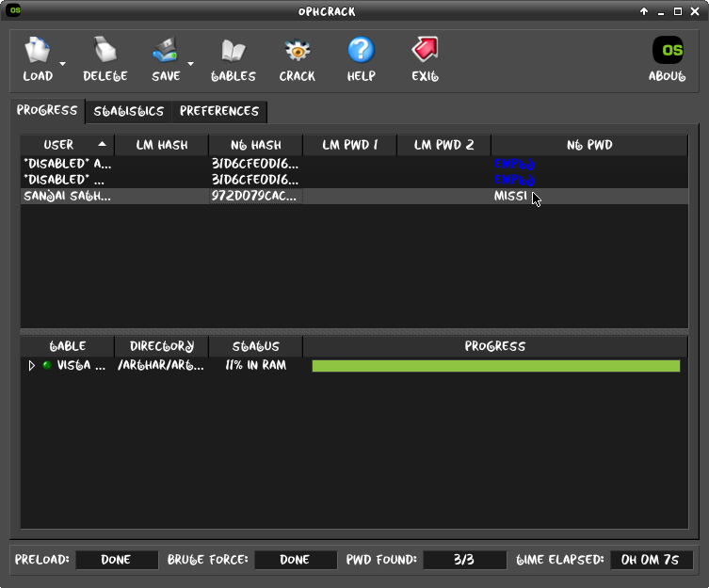Click the Table column header

coord(67,346)
